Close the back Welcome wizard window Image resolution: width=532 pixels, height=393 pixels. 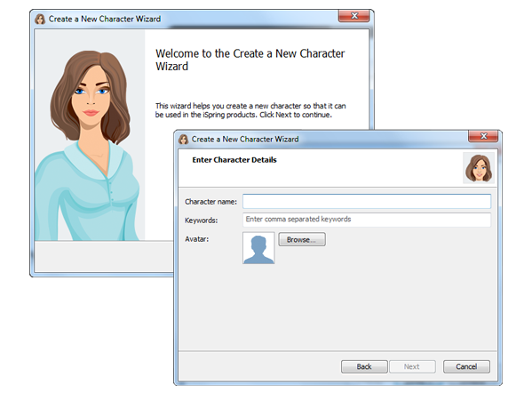pos(353,16)
